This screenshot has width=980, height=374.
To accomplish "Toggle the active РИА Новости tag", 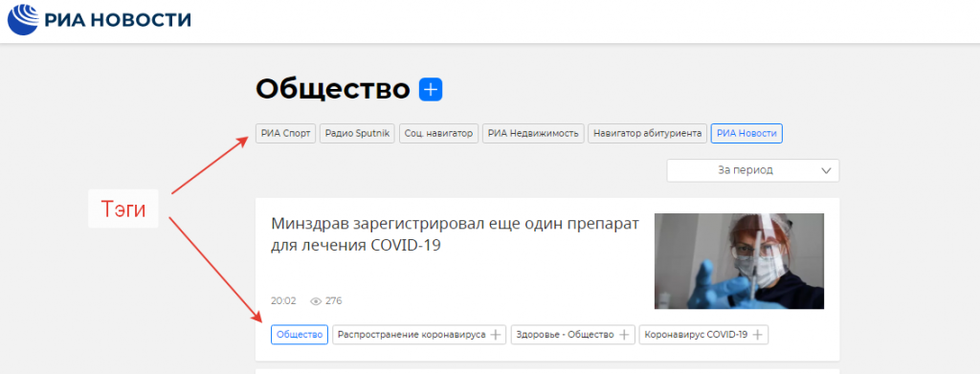I will 746,134.
